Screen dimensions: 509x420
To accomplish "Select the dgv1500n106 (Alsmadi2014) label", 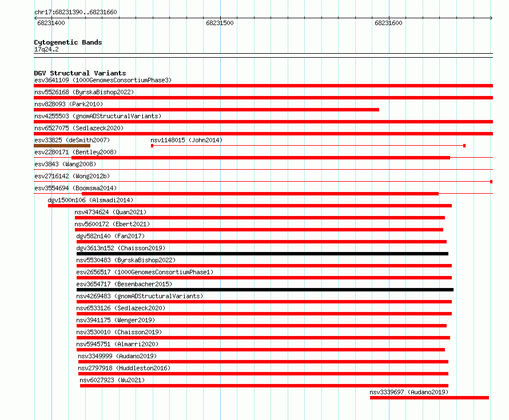I will 90,200.
